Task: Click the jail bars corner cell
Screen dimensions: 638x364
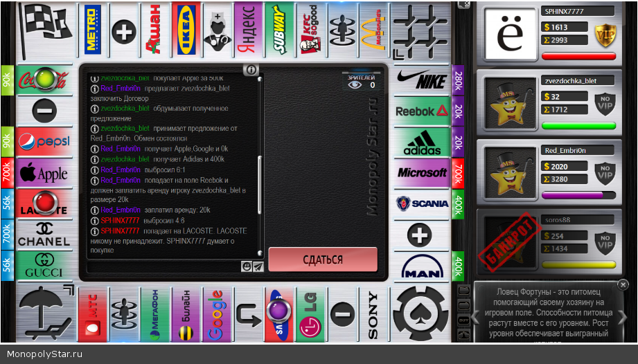Action: click(420, 30)
